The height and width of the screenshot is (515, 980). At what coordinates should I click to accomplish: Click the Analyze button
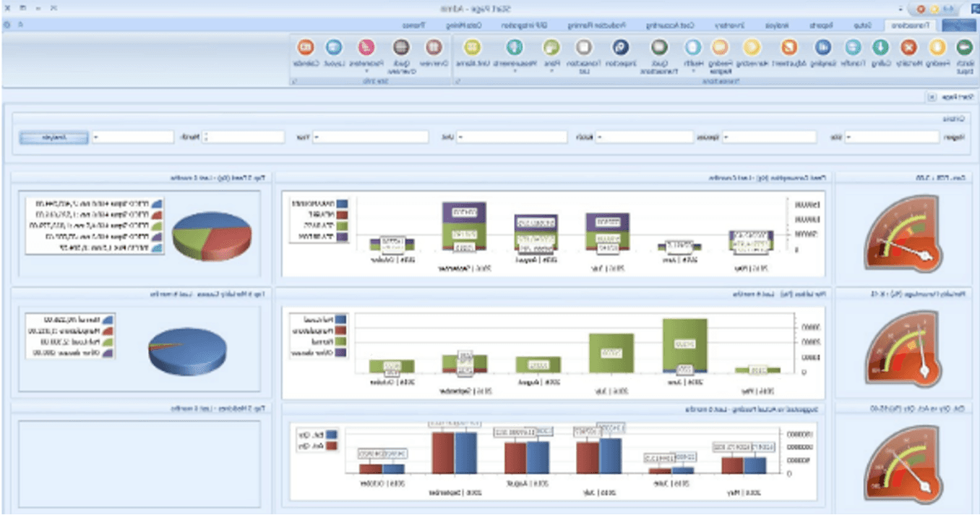click(x=54, y=137)
